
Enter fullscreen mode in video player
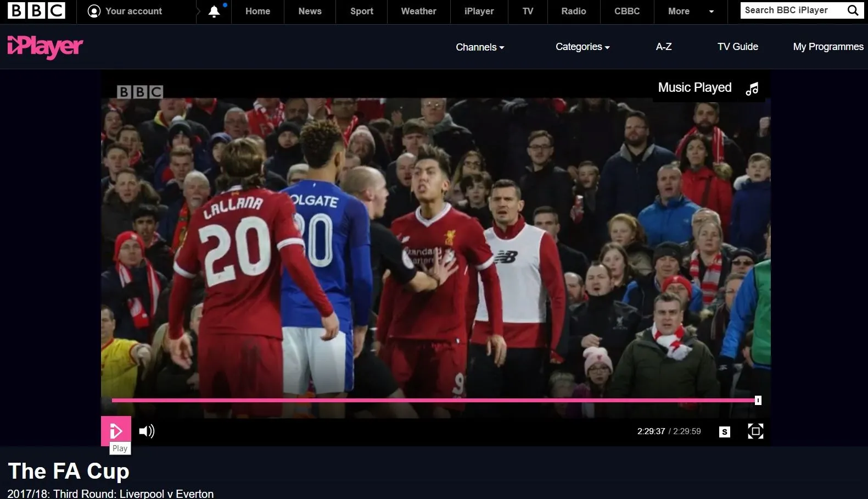coord(755,431)
